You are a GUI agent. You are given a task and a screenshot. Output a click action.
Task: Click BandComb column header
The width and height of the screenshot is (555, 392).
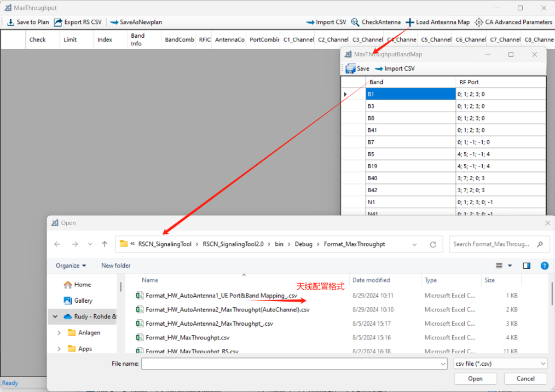coord(178,39)
